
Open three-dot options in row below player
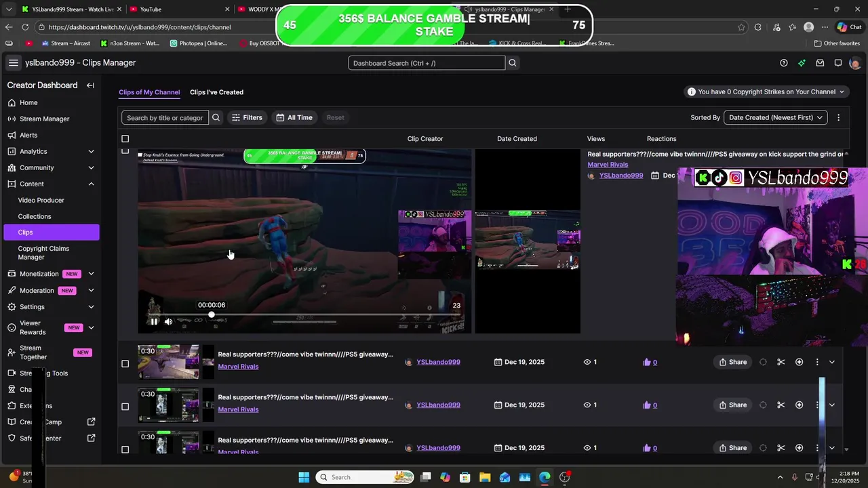(817, 363)
